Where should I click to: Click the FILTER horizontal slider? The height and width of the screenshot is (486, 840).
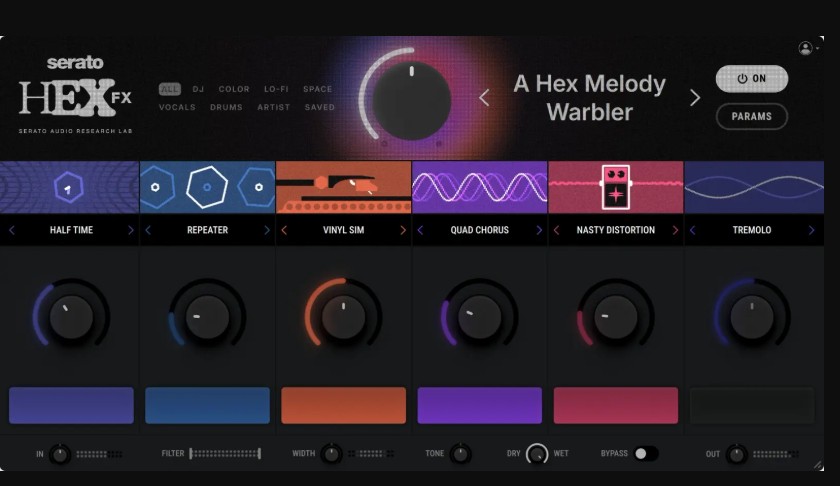225,454
